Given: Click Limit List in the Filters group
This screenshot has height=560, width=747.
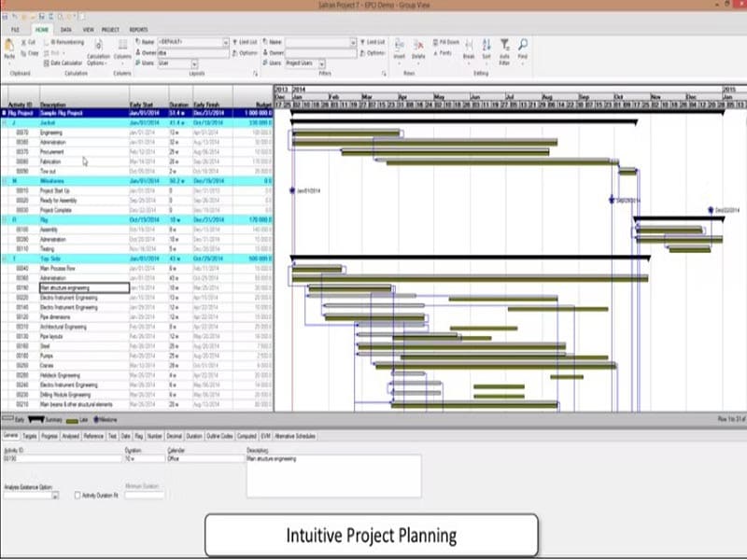Looking at the screenshot, I should 372,42.
